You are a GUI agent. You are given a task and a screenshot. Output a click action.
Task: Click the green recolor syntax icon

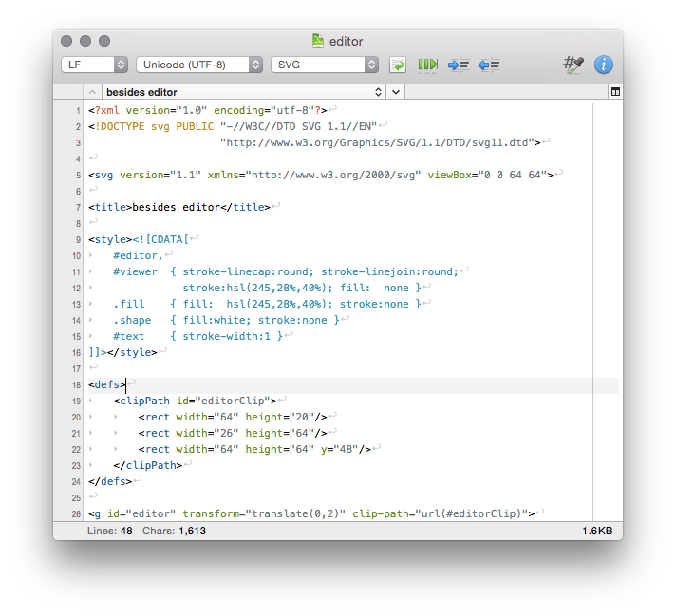[398, 65]
